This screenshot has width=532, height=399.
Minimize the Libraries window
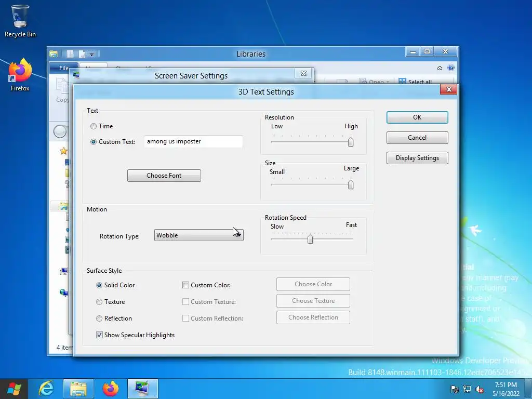click(413, 51)
